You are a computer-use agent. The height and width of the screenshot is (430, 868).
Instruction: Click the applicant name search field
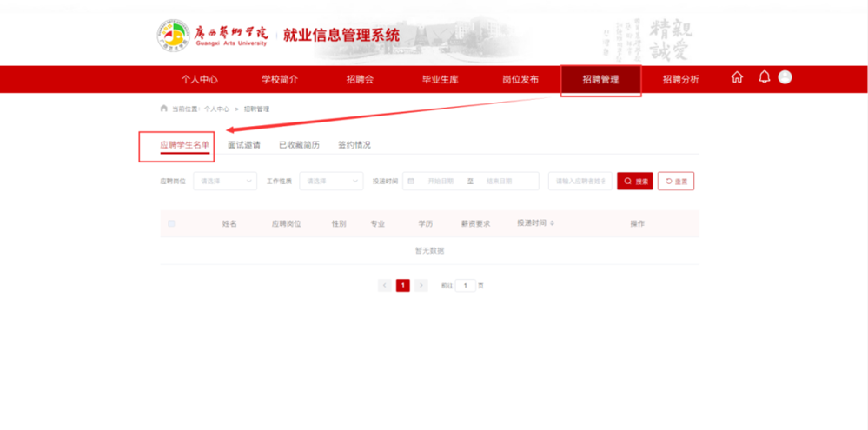coord(580,181)
